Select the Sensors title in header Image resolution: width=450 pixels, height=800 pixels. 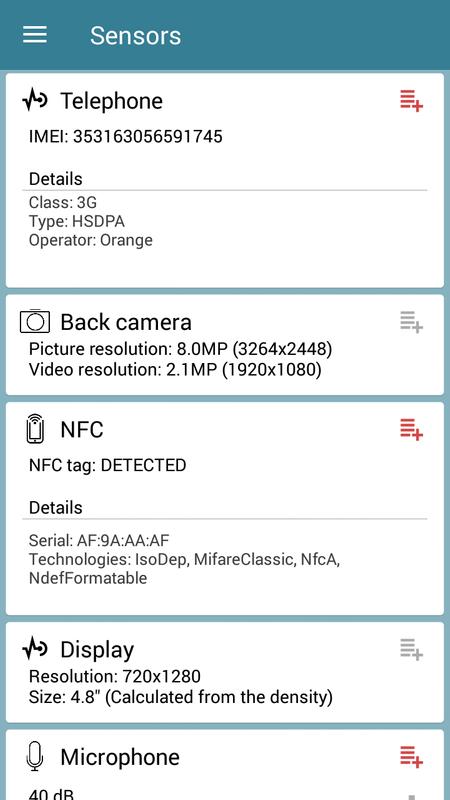(136, 36)
